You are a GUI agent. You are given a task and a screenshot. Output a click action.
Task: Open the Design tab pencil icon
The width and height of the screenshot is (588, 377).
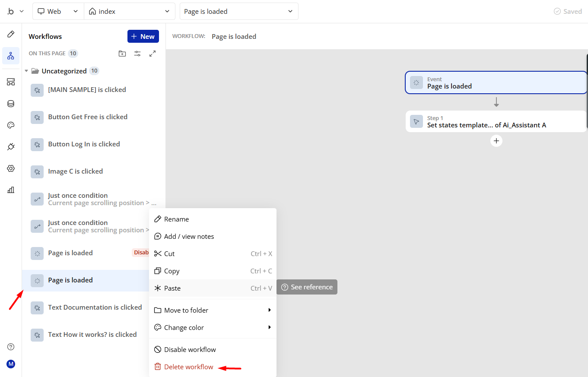(x=11, y=34)
